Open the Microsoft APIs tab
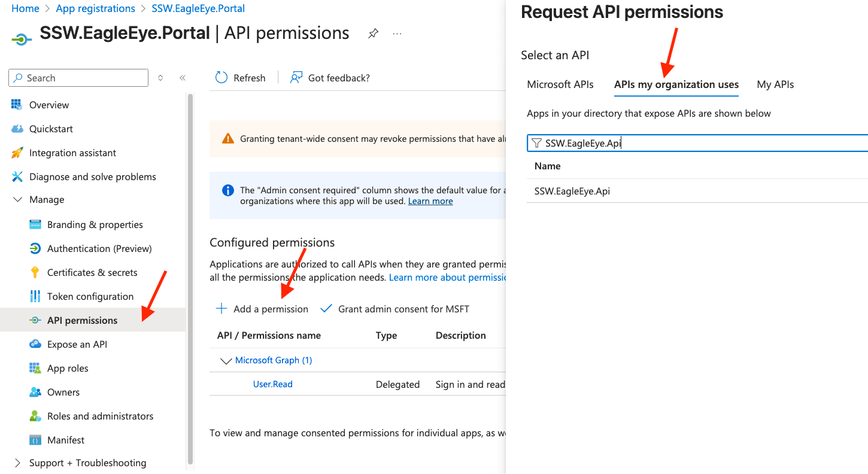Screen dimensions: 868x474 click(560, 84)
